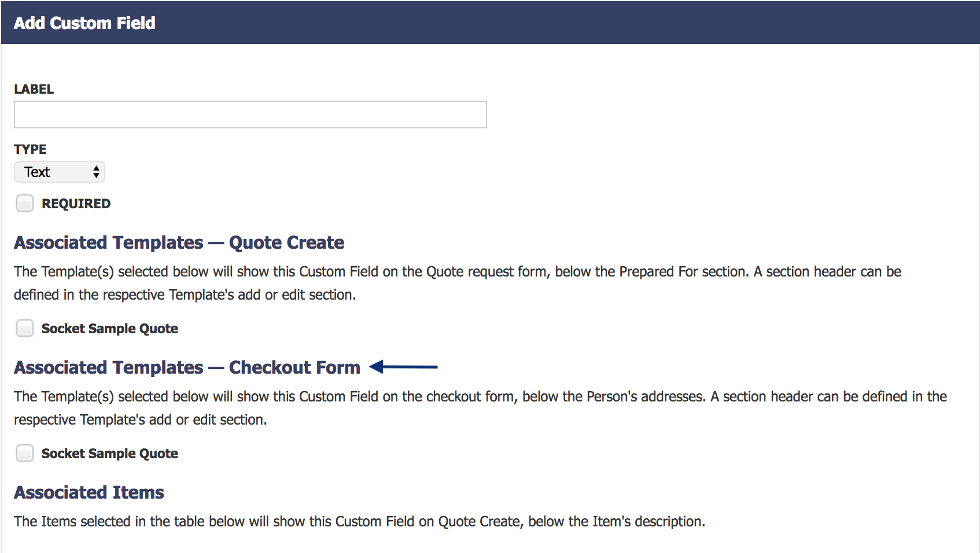Screen dimensions: 980x553
Task: Enable the Required checkbox
Action: (x=24, y=203)
